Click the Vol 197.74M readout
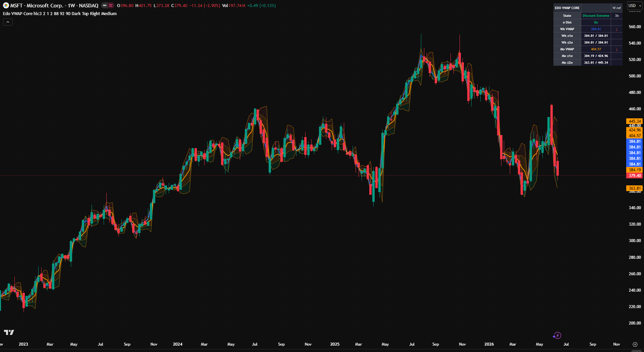Screen dimensions: 644x352 tap(234, 5)
